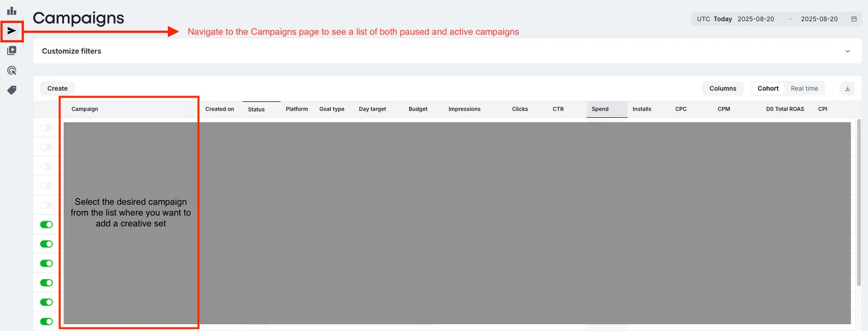Viewport: 868px width, 331px height.
Task: Disable the first active green campaign toggle
Action: (45, 224)
